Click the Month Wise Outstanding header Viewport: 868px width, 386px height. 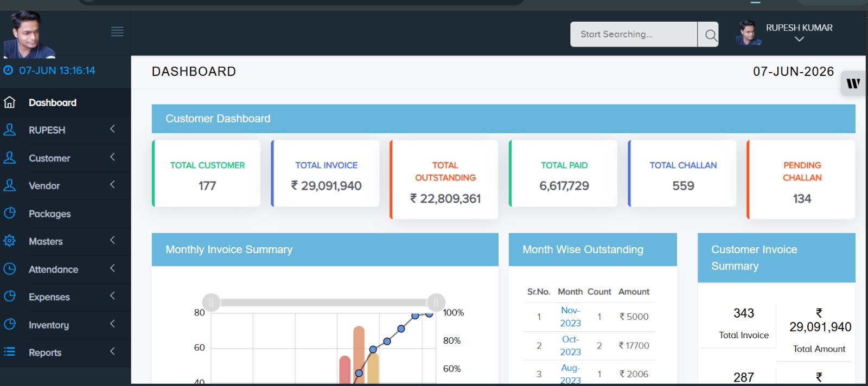[x=593, y=249]
